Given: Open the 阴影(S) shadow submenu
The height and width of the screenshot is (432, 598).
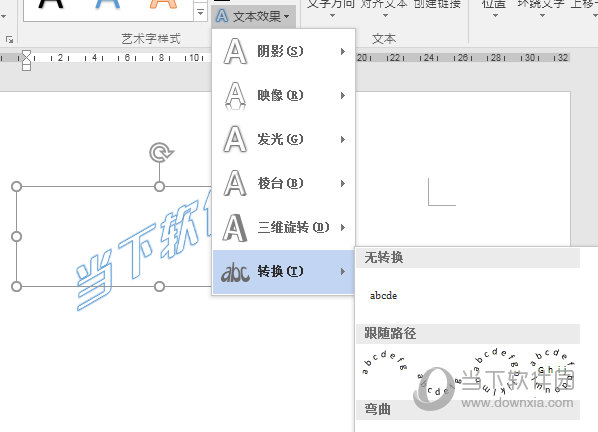Looking at the screenshot, I should click(284, 51).
